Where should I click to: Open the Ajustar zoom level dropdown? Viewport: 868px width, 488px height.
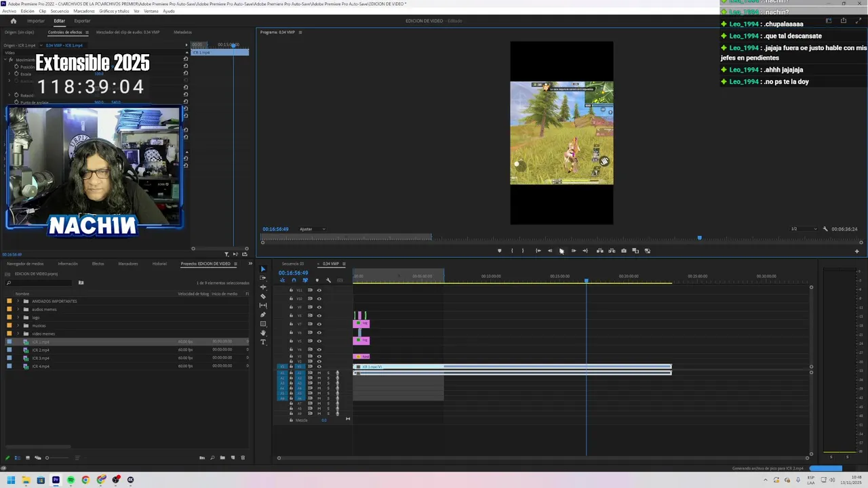pos(312,229)
